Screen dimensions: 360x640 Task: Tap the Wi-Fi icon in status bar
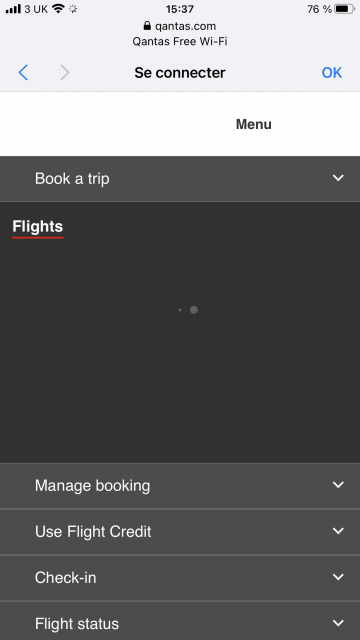tap(59, 9)
